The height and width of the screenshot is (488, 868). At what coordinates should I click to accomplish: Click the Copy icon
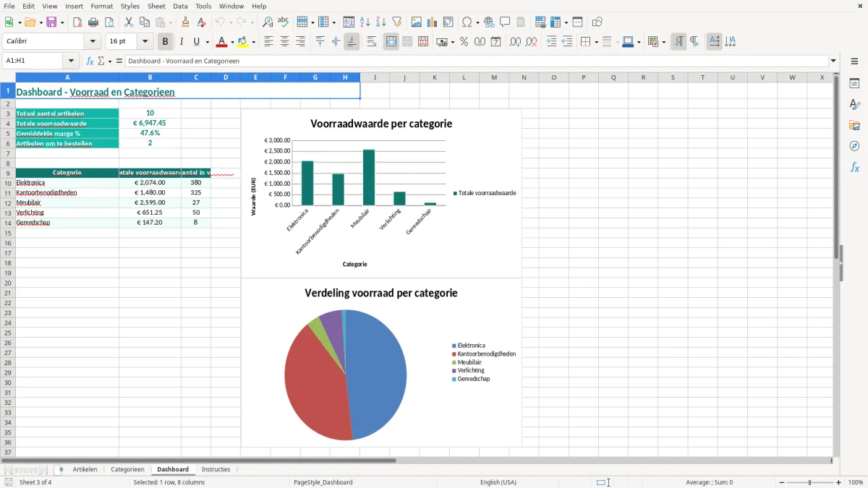pyautogui.click(x=145, y=22)
